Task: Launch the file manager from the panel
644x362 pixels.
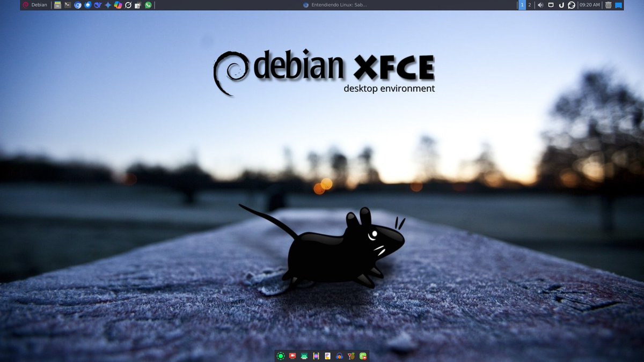Action: 57,5
